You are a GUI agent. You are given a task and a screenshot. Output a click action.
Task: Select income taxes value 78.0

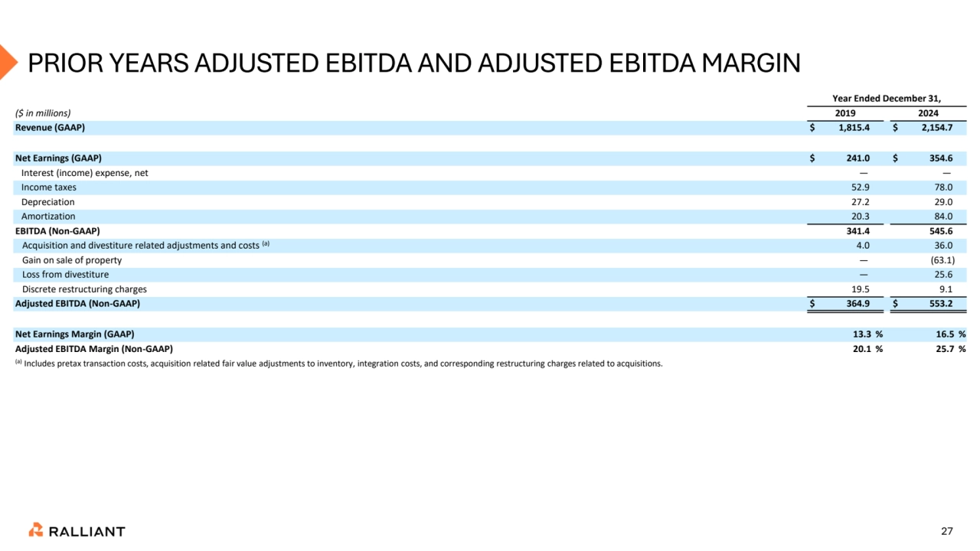coord(943,187)
